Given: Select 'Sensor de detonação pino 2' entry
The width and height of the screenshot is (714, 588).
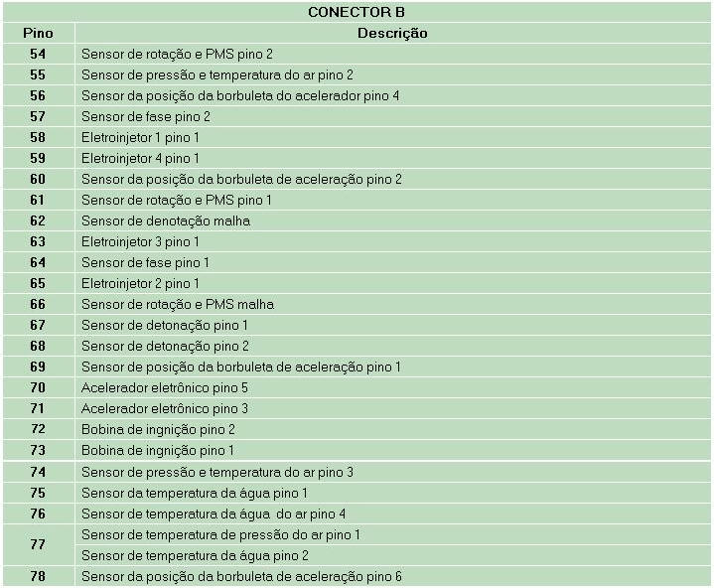Looking at the screenshot, I should click(x=165, y=346).
